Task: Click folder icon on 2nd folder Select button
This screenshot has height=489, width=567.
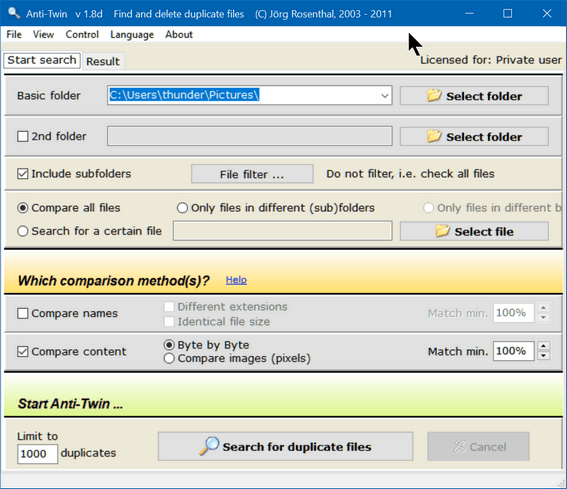Action: pos(434,136)
